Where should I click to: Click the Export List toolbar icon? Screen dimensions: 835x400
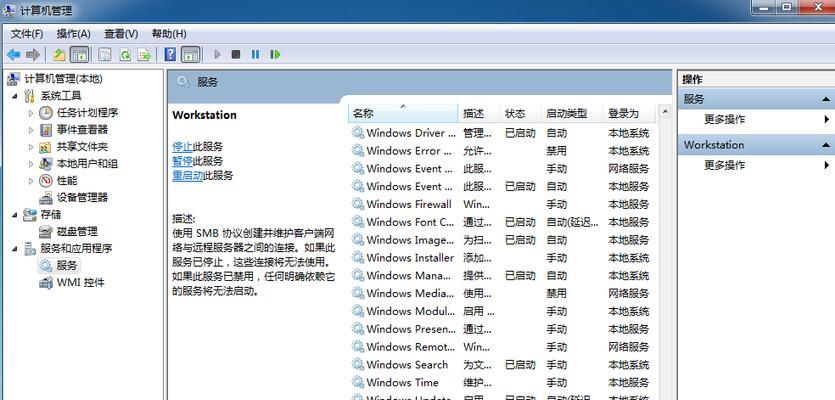point(145,54)
